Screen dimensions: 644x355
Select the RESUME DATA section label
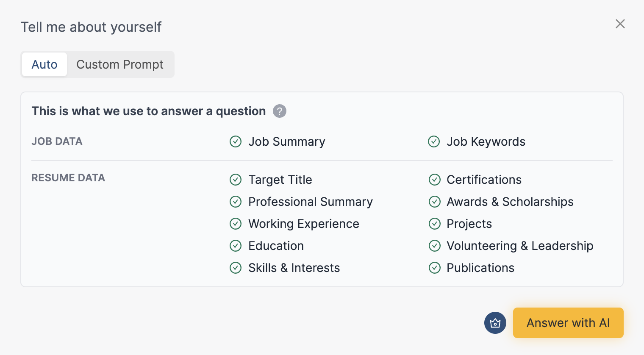point(68,178)
